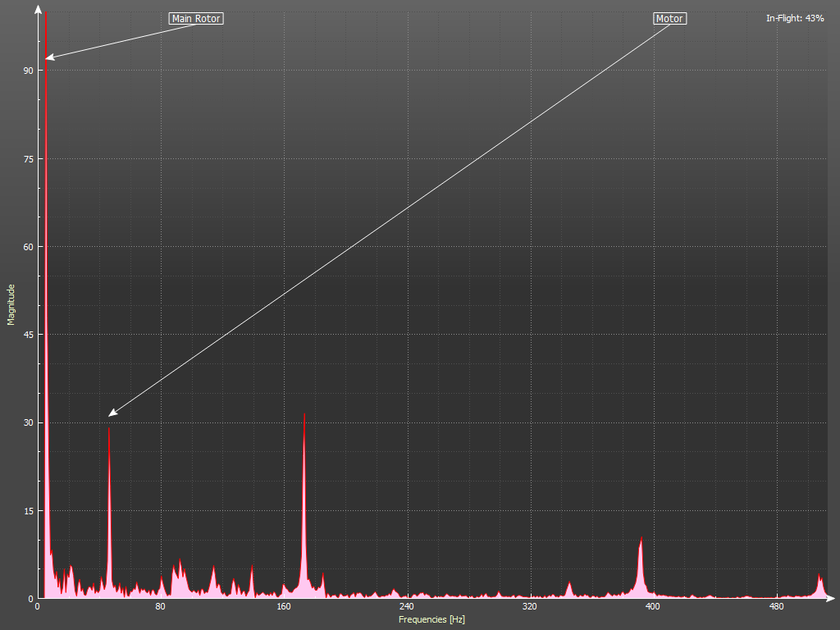
Task: Click the Frequencies [Hz] x-axis title
Action: point(431,619)
